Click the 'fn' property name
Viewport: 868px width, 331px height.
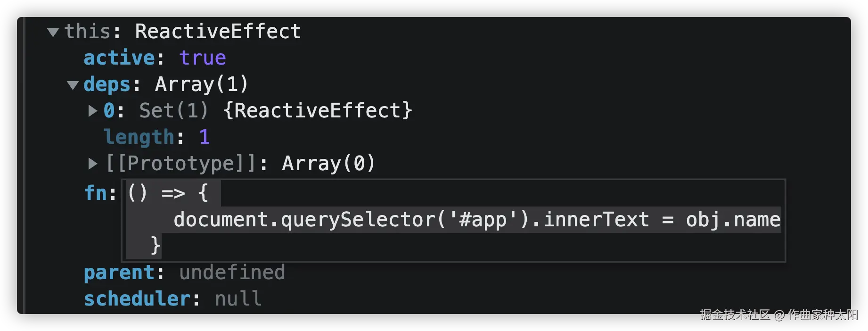[x=96, y=193]
